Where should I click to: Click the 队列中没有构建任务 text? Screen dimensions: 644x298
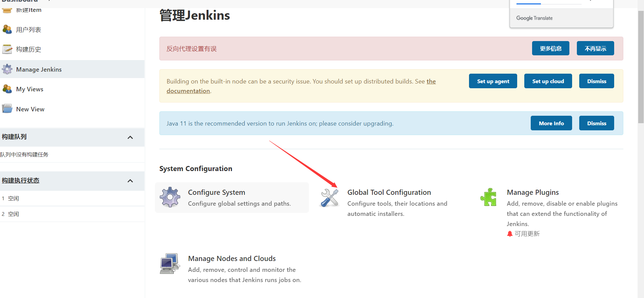24,155
